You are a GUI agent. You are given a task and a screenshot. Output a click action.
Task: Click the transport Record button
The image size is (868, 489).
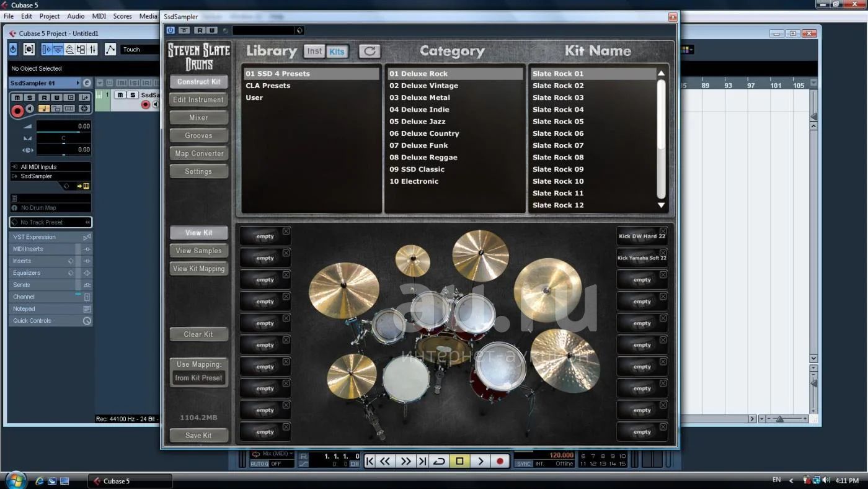click(500, 461)
